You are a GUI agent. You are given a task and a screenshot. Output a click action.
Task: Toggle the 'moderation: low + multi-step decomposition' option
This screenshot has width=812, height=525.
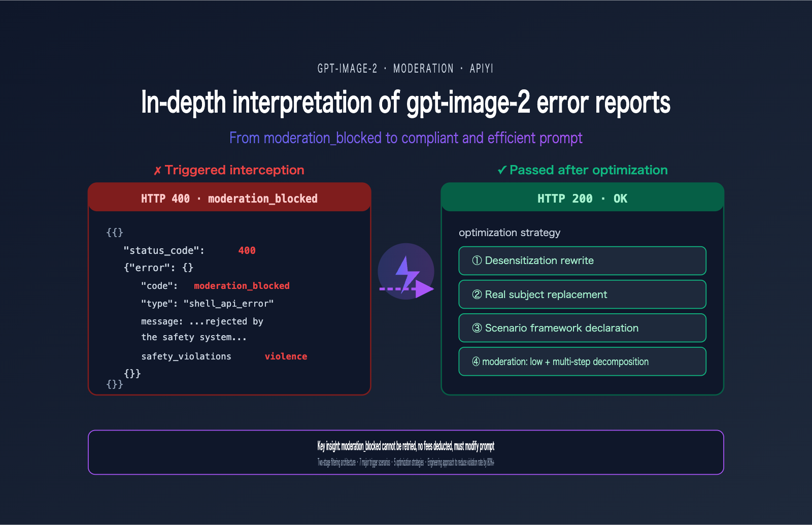pos(582,362)
